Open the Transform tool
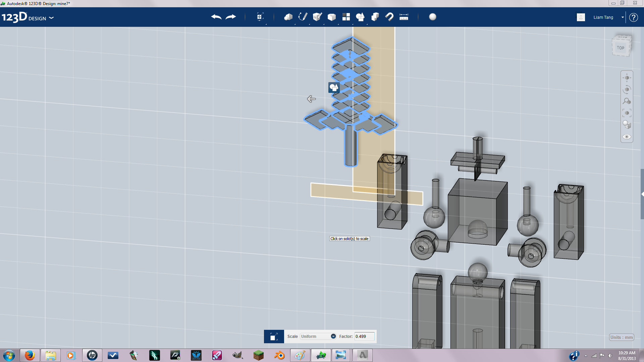 pos(260,17)
